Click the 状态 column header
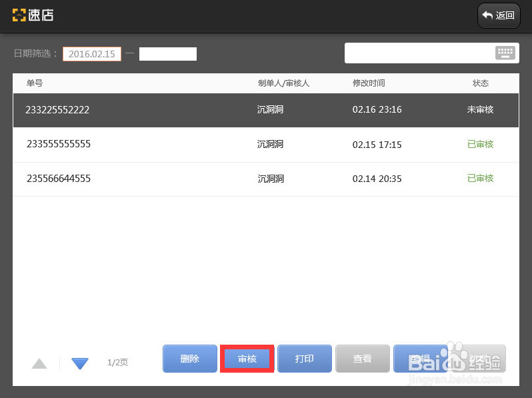The image size is (532, 398). coord(481,83)
